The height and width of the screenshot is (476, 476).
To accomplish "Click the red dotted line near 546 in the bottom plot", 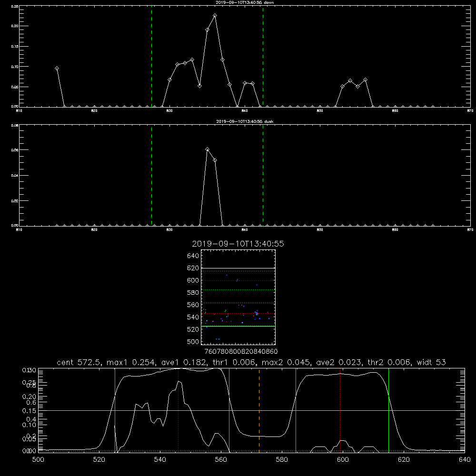I will (x=178, y=410).
